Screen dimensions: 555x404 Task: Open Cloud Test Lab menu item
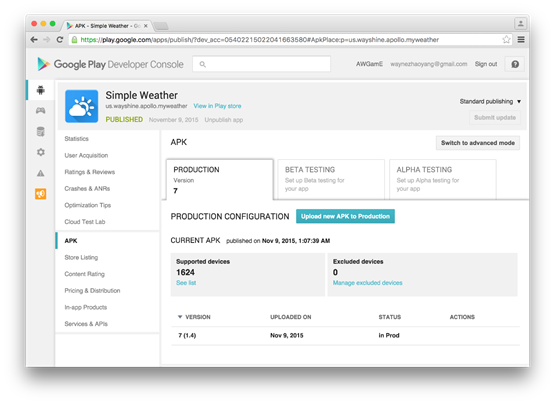(x=85, y=222)
